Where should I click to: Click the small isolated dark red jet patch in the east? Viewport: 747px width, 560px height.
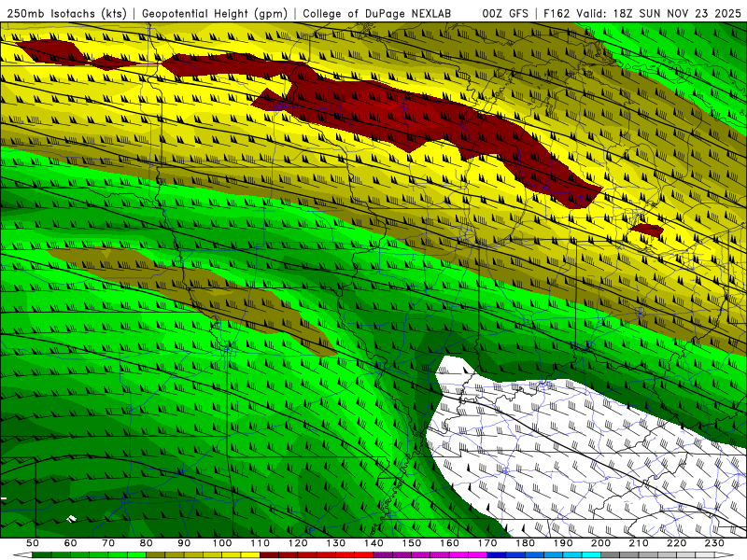[x=646, y=231]
